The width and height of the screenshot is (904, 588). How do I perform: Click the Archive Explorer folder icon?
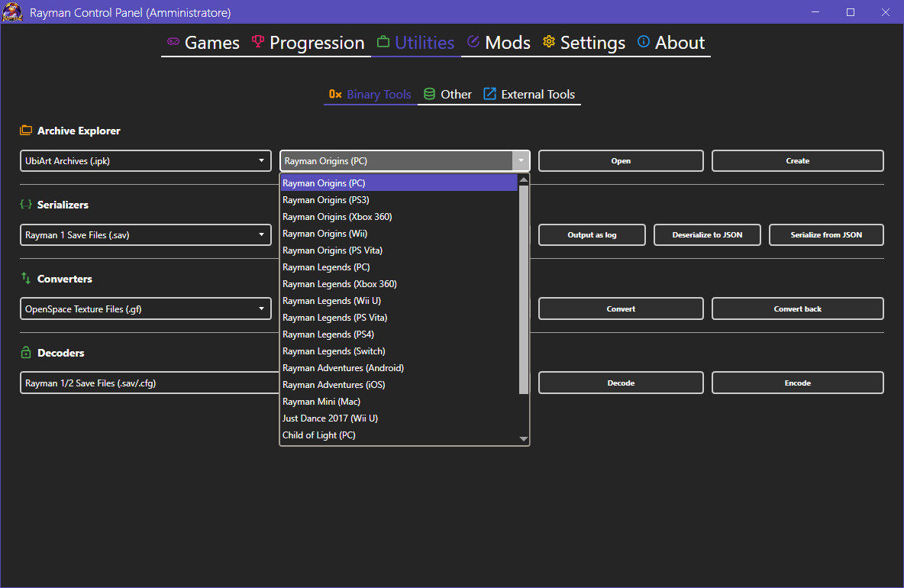coord(27,131)
